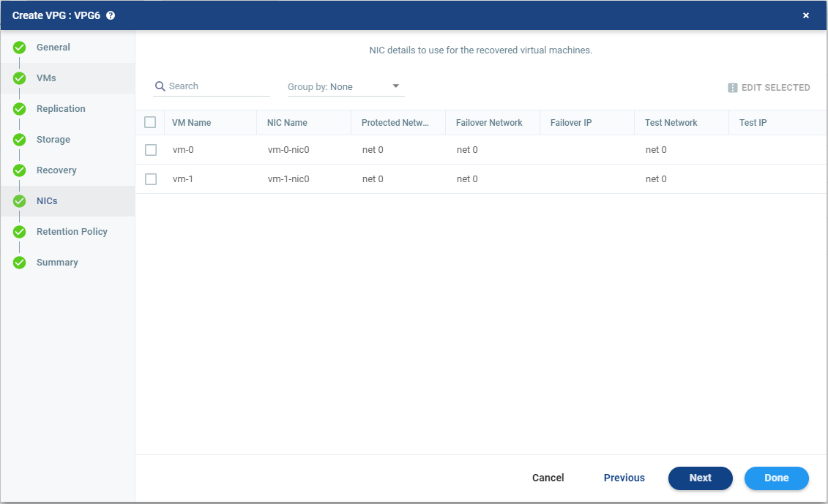Click the green checkmark icon next to Retention Policy

pos(20,232)
